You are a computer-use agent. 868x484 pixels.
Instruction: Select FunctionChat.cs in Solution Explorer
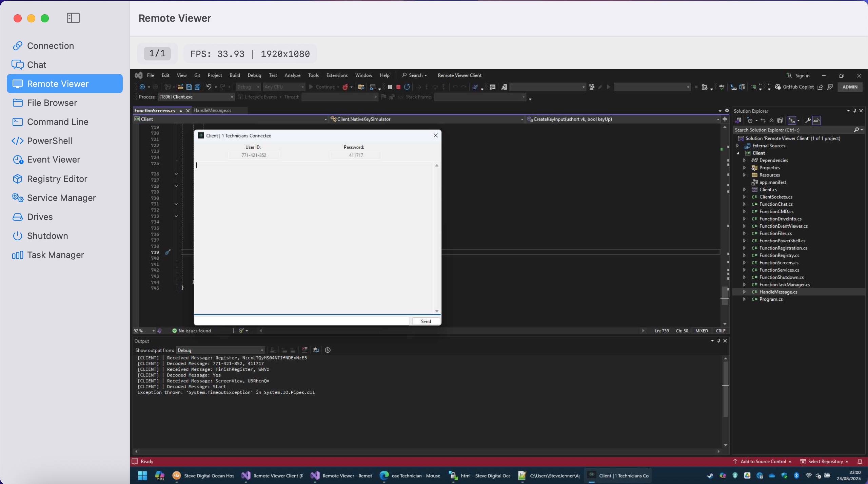776,204
